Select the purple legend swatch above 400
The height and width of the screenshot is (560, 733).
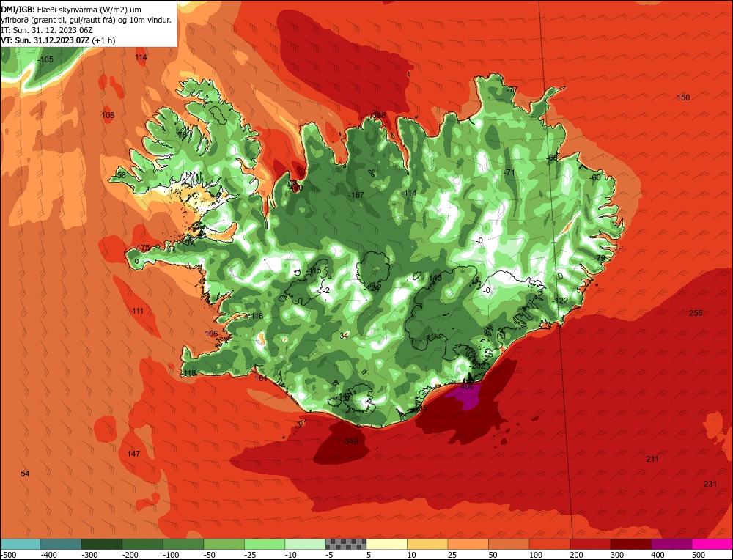point(671,544)
